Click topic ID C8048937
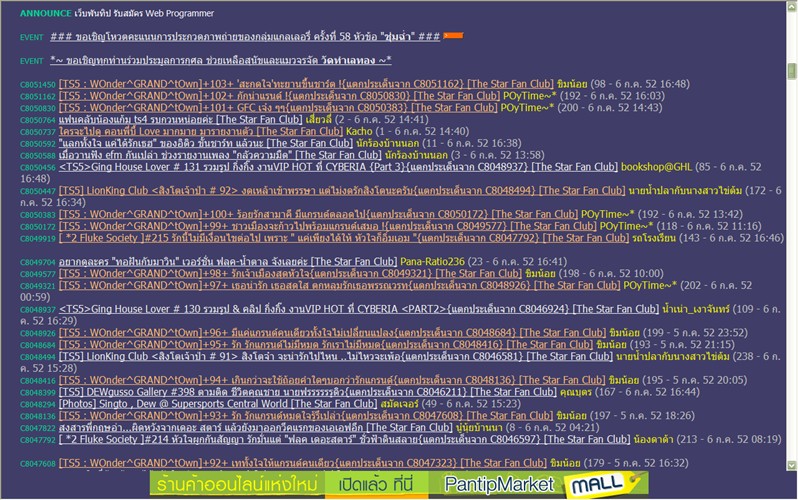 coord(38,310)
